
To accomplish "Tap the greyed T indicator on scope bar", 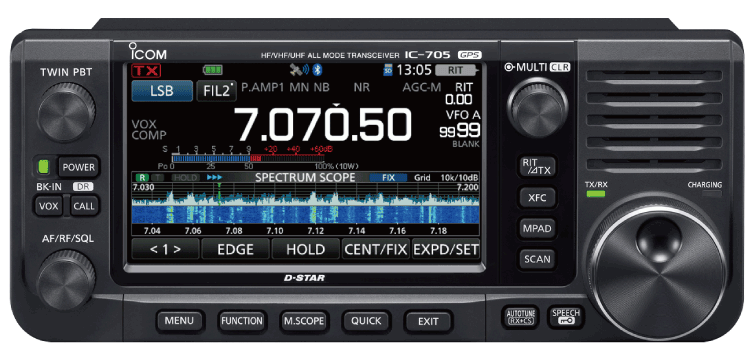I will tap(159, 178).
